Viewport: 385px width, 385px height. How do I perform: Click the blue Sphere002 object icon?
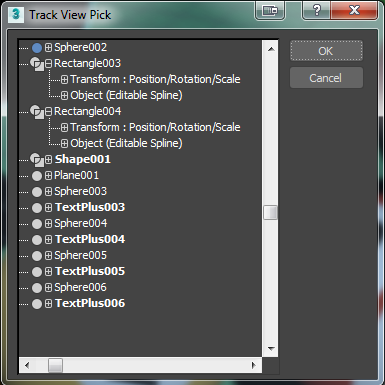pos(37,48)
